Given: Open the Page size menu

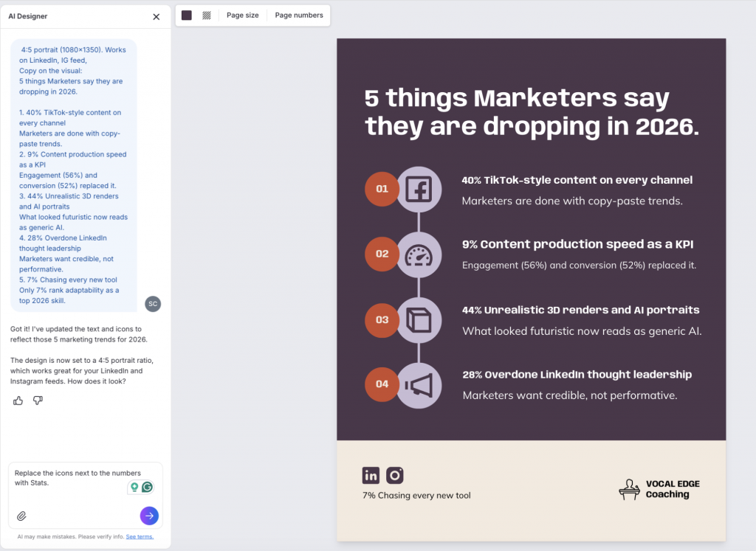Looking at the screenshot, I should click(242, 15).
